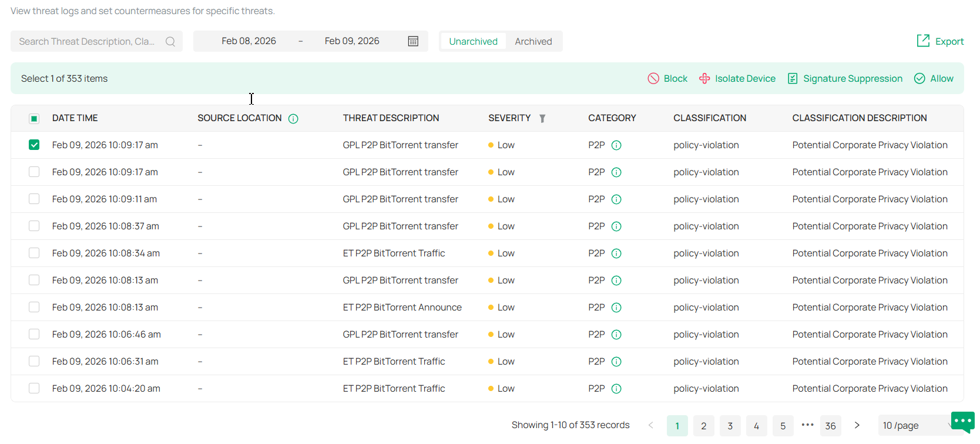The width and height of the screenshot is (980, 444).
Task: Click the pagination ellipsis
Action: click(807, 425)
